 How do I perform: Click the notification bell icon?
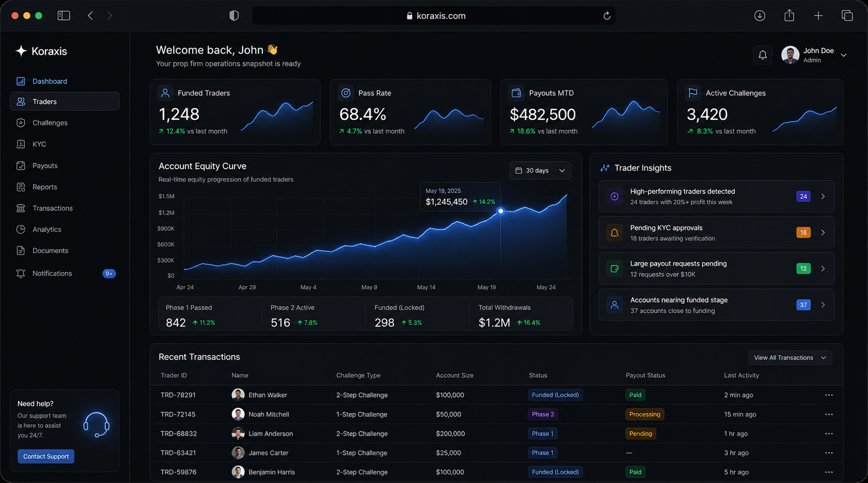pos(762,55)
